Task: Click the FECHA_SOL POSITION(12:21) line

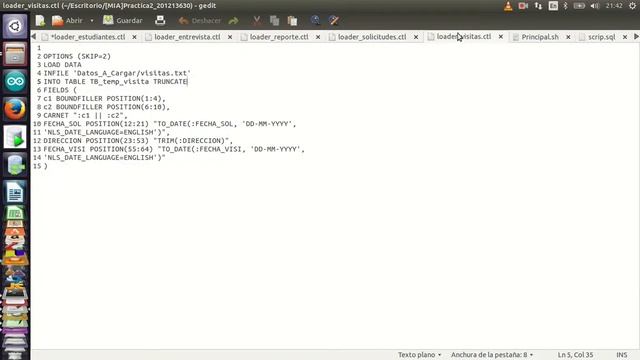Action: pos(170,124)
